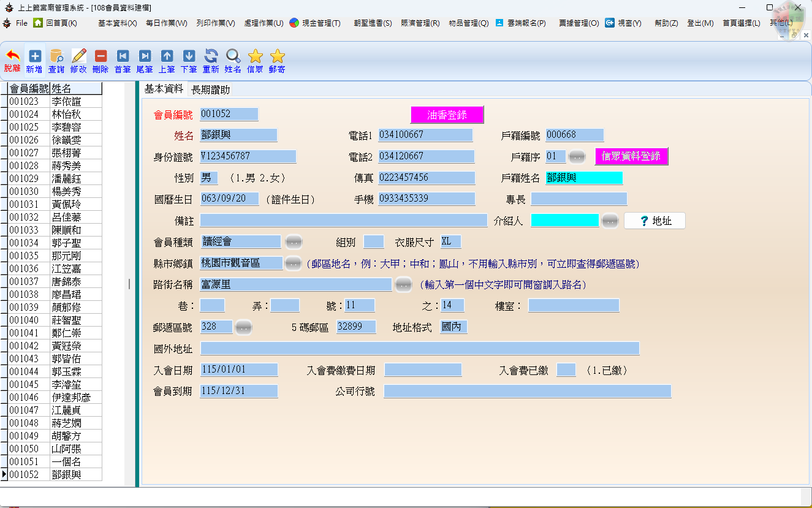This screenshot has height=508, width=812.
Task: Click the 重新 refresh icon
Action: (211, 56)
